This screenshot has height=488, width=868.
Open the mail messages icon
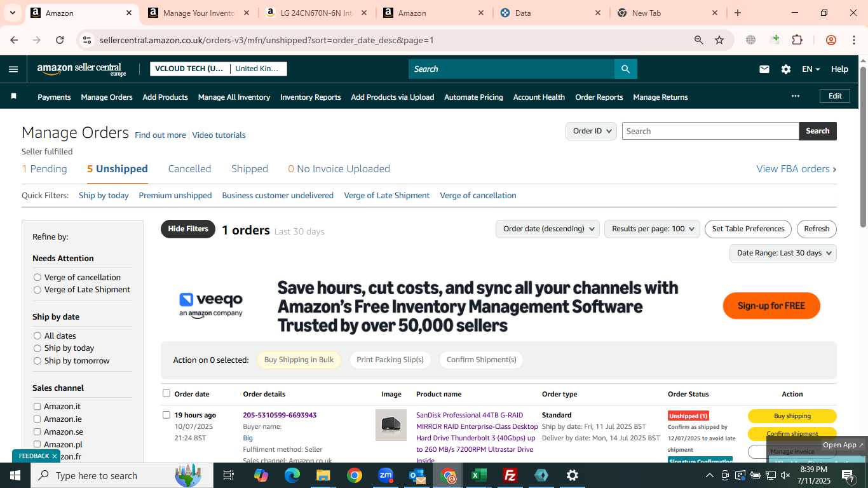coord(764,69)
